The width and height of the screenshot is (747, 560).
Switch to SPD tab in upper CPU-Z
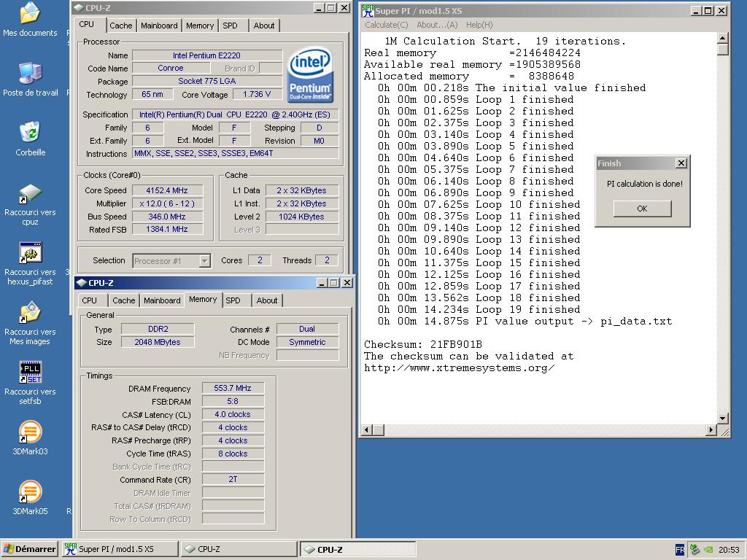point(230,26)
